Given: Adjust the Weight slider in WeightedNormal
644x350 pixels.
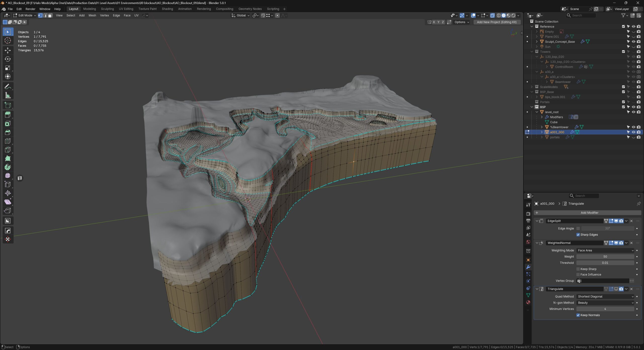Looking at the screenshot, I should 605,257.
